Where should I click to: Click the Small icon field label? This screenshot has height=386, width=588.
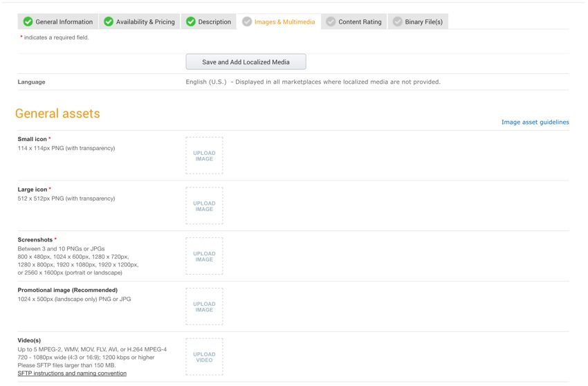click(x=33, y=139)
